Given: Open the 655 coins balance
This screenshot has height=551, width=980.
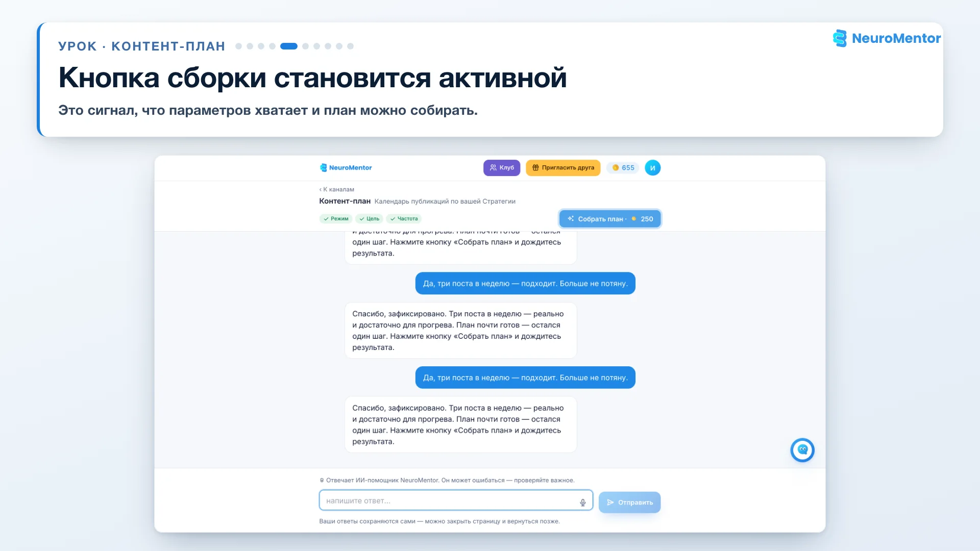Looking at the screenshot, I should [623, 167].
